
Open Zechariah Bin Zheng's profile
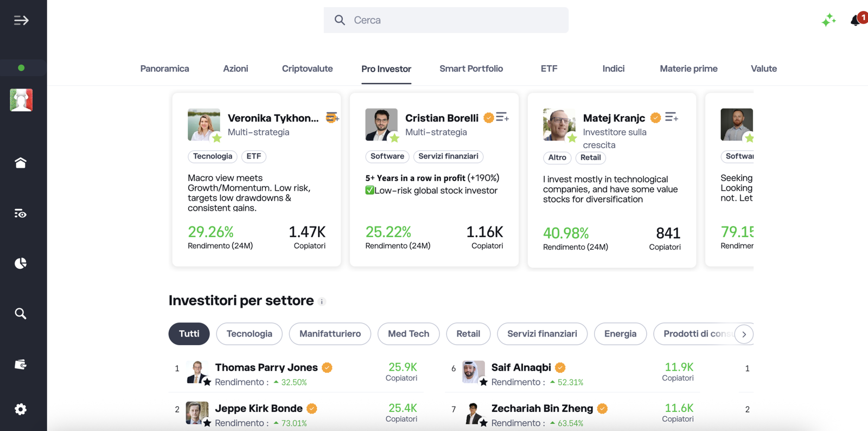point(542,408)
